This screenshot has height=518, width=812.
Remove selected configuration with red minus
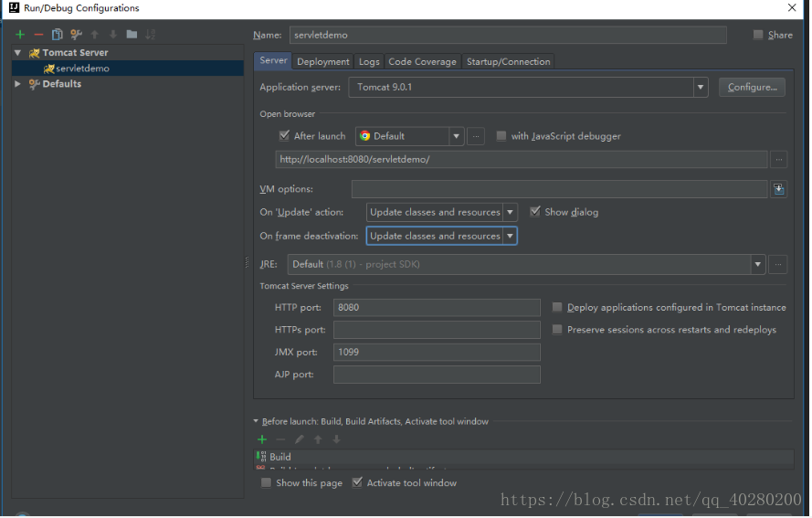click(38, 35)
